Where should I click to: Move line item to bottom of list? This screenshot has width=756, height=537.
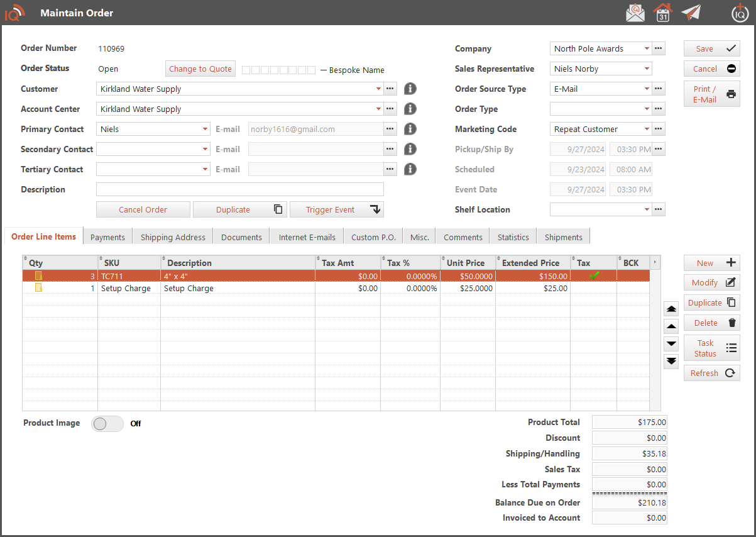(x=671, y=361)
